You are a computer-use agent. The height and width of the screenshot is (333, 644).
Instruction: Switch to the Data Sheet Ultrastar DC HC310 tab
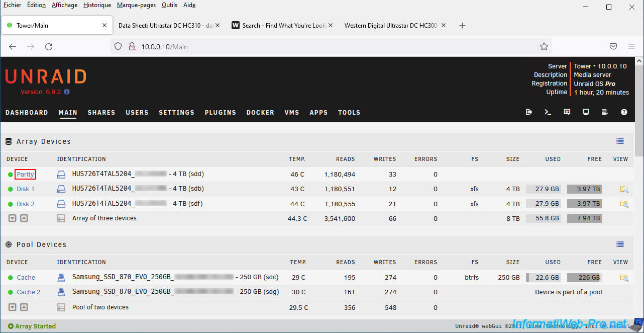[x=166, y=26]
